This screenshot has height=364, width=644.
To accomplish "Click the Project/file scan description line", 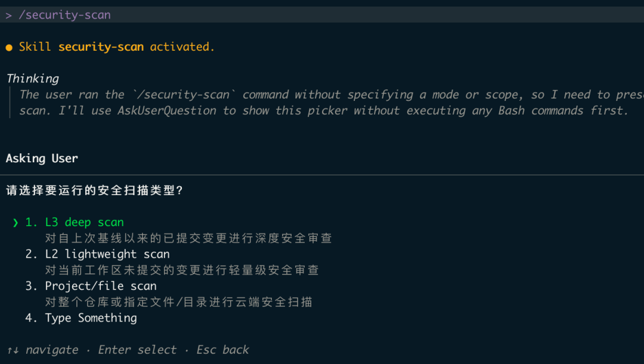I will [179, 302].
